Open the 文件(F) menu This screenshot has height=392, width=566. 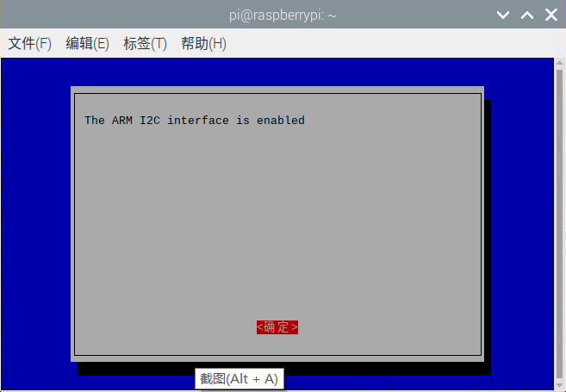click(29, 44)
